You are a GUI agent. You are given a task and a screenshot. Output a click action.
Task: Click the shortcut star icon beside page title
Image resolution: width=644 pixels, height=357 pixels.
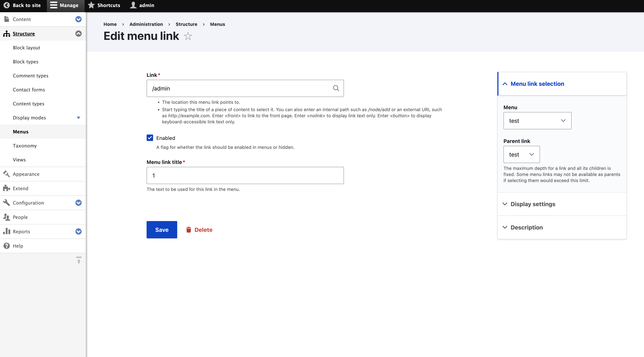[188, 36]
